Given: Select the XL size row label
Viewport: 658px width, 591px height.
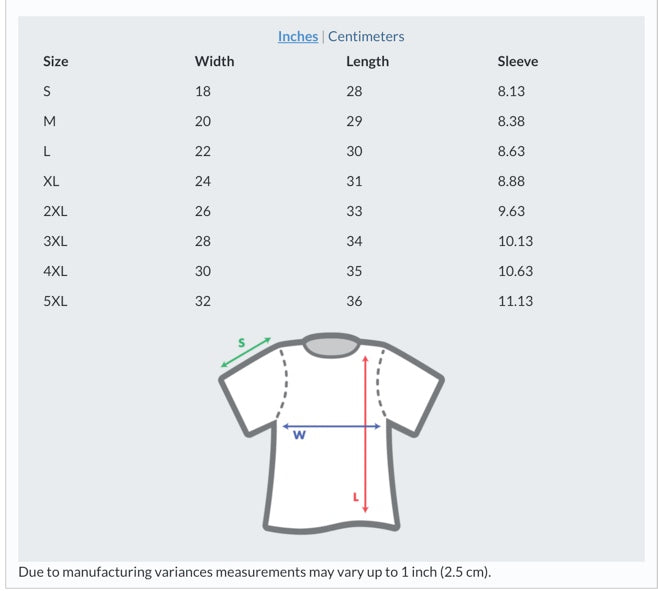Looking at the screenshot, I should coord(51,181).
